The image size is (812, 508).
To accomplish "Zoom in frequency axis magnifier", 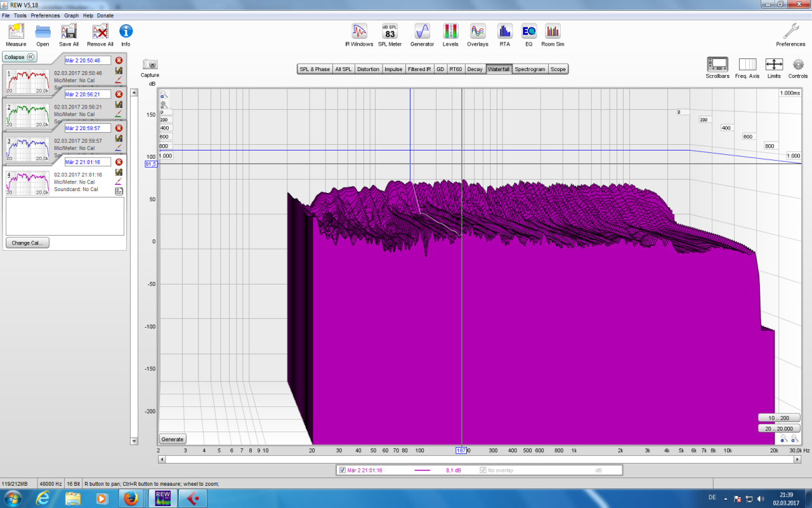I will pyautogui.click(x=794, y=439).
